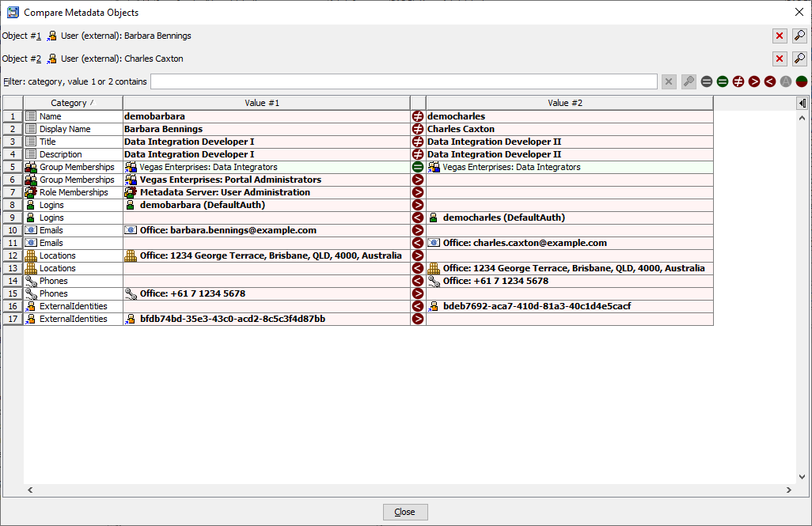The width and height of the screenshot is (812, 526).
Task: Click the not-equal icon in the Name row
Action: [418, 116]
